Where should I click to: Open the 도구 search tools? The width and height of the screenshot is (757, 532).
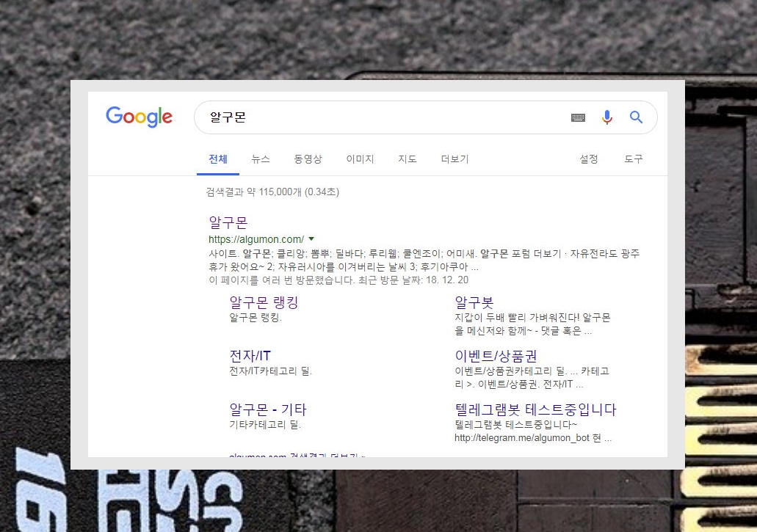coord(634,159)
